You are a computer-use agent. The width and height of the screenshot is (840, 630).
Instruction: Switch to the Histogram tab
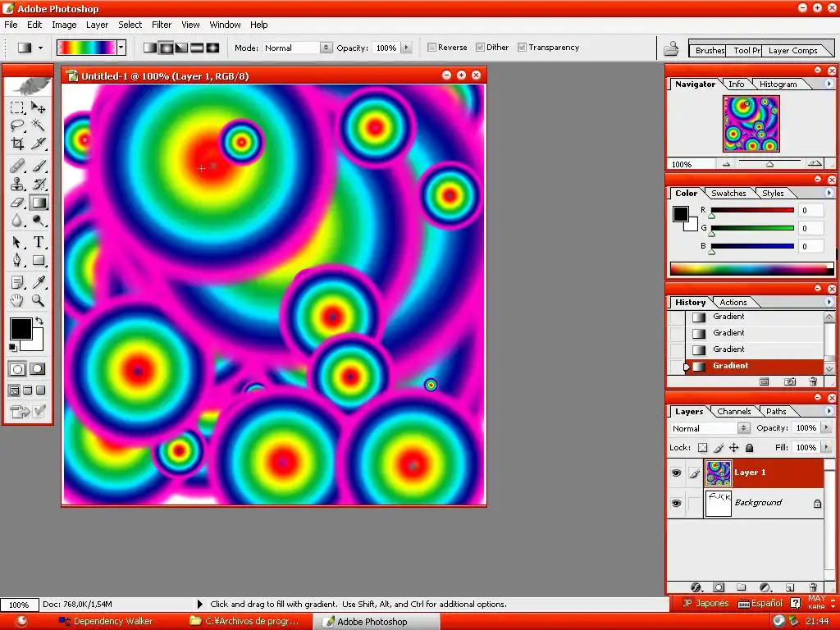click(x=778, y=84)
